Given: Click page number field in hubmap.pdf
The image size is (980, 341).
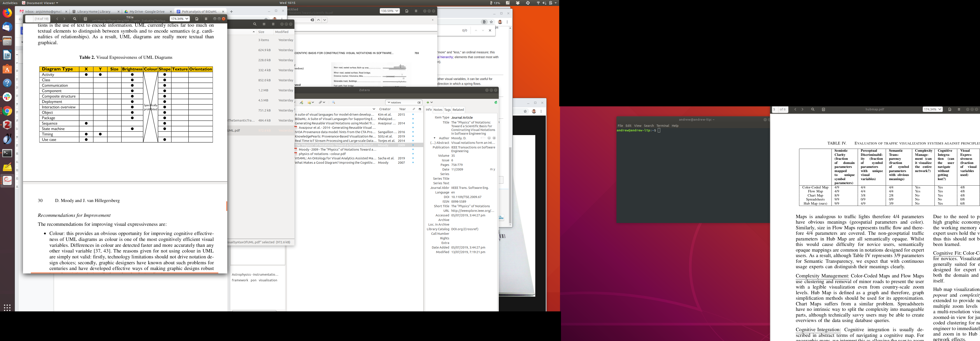Looking at the screenshot, I should [x=775, y=110].
